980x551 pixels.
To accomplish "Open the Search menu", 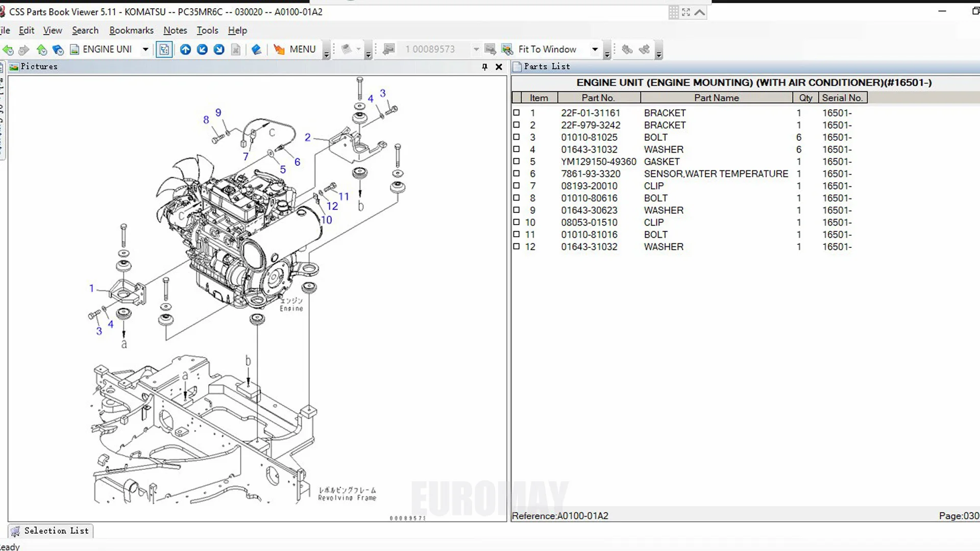I will coord(85,31).
